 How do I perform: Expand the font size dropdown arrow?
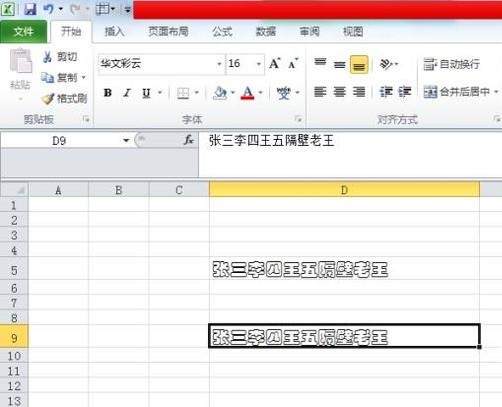click(x=259, y=64)
